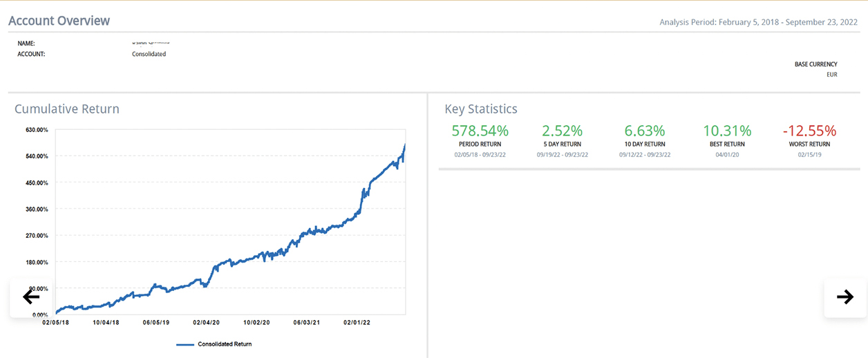Click the 04/01/20 best return date
Viewport: 868px width, 358px height.
coord(727,155)
